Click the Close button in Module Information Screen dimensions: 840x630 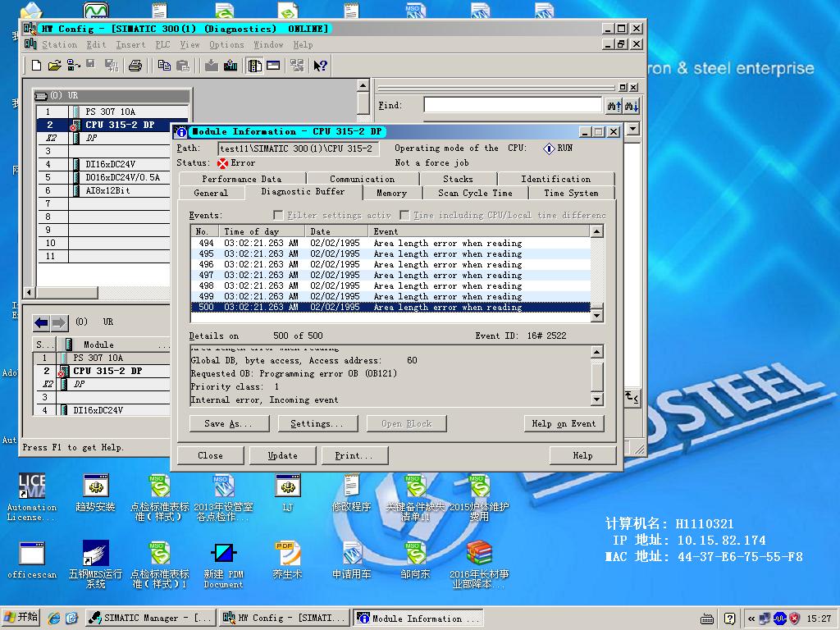tap(210, 456)
